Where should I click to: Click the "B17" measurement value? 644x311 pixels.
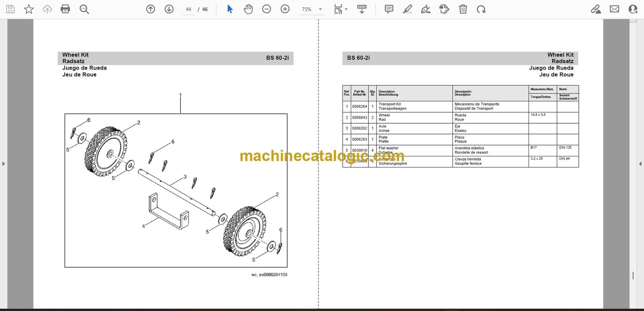[x=534, y=147]
